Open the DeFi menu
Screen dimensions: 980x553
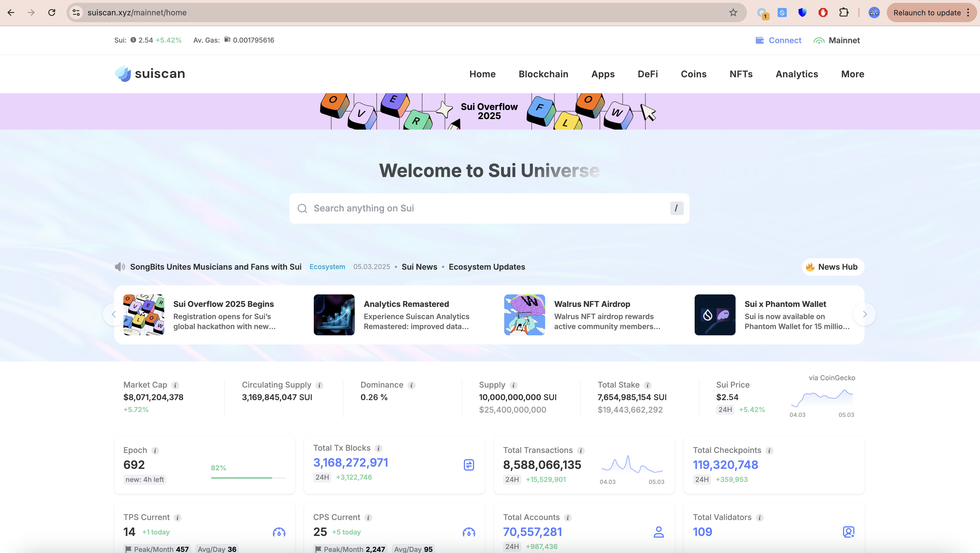coord(647,74)
